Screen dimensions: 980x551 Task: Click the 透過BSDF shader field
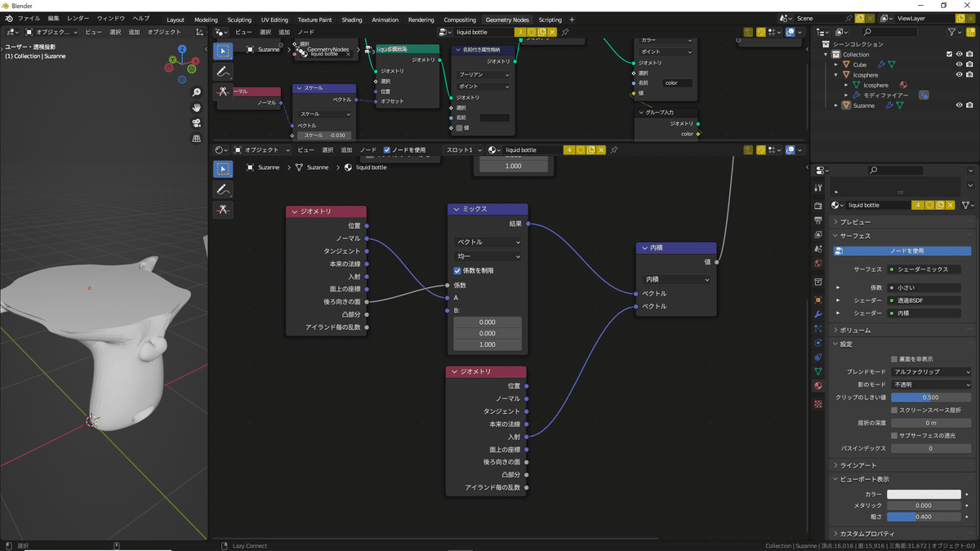tap(924, 300)
